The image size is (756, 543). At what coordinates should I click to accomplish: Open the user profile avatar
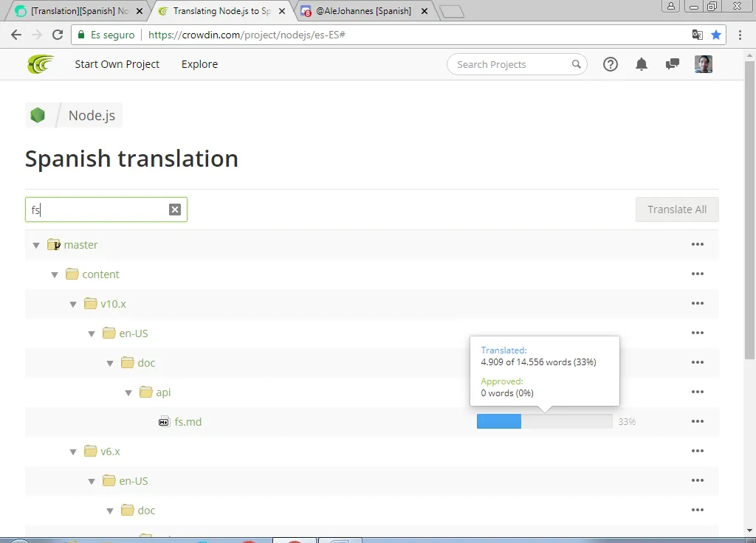(704, 64)
